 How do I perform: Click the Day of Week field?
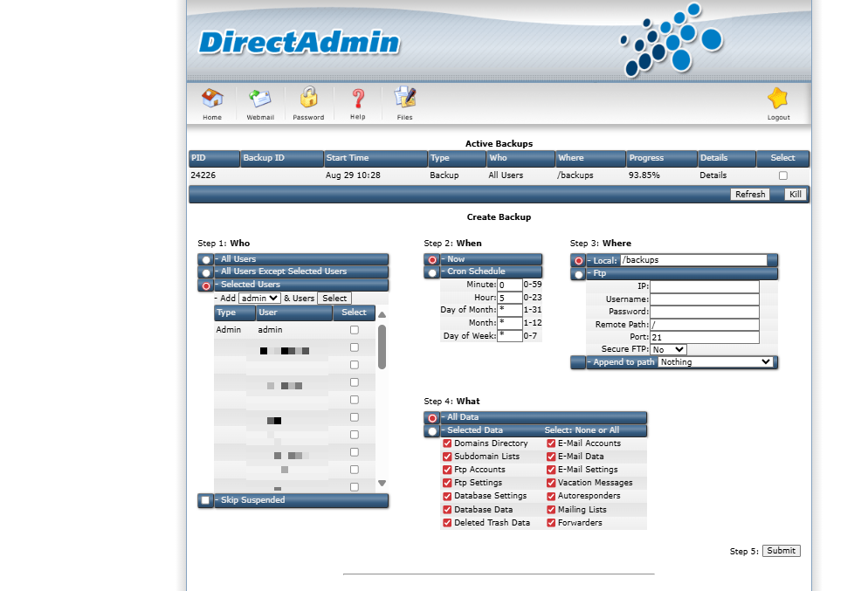point(509,336)
